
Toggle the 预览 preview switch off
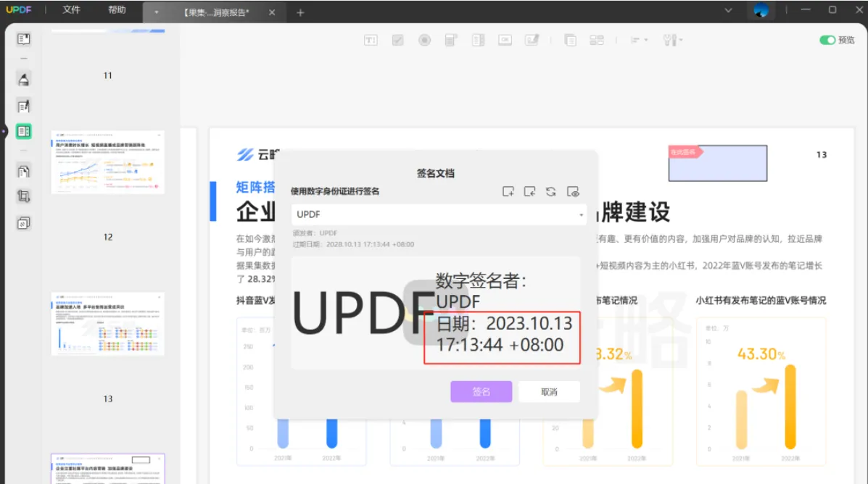click(827, 41)
